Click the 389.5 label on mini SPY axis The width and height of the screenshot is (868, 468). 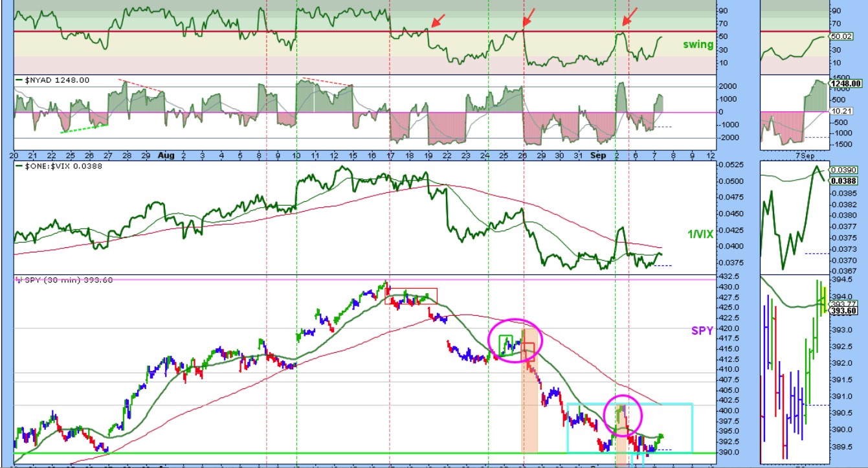841,446
